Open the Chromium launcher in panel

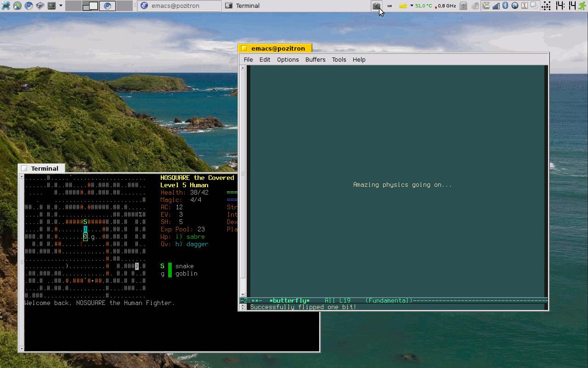click(x=29, y=6)
